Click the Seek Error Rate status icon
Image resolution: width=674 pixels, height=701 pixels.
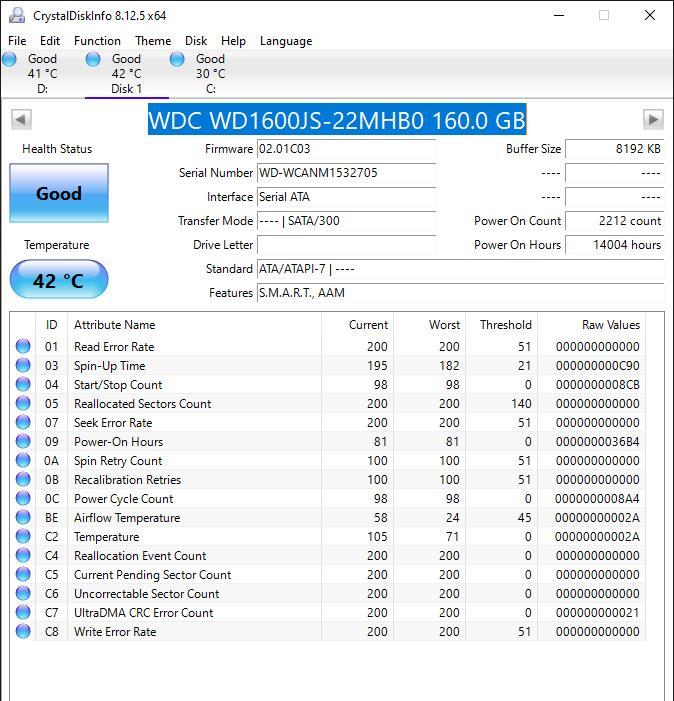pyautogui.click(x=23, y=422)
